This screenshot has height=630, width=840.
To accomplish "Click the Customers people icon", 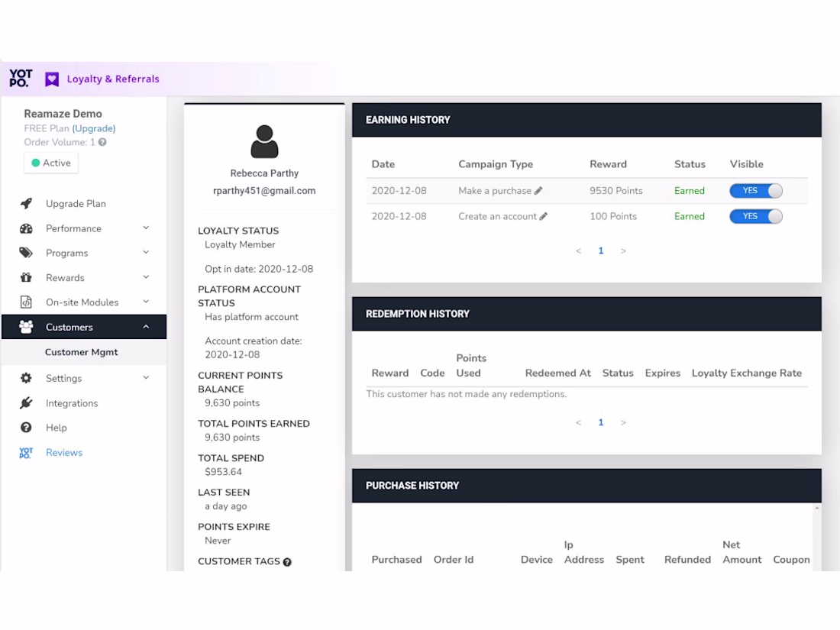I will click(26, 327).
